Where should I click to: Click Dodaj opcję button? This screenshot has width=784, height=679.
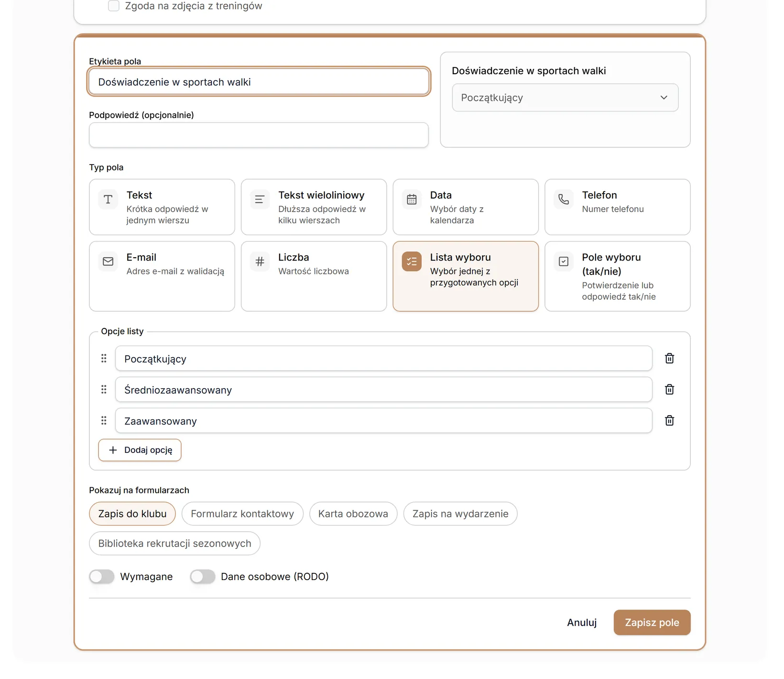click(x=140, y=450)
